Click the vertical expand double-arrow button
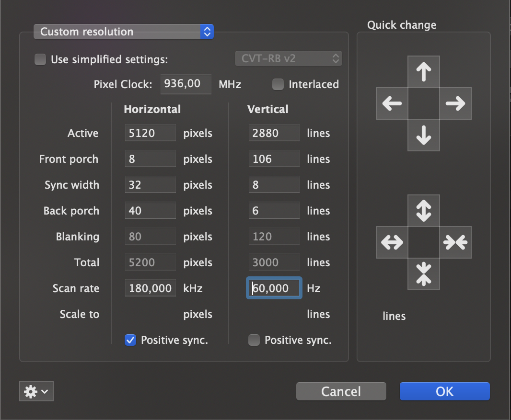 [424, 211]
